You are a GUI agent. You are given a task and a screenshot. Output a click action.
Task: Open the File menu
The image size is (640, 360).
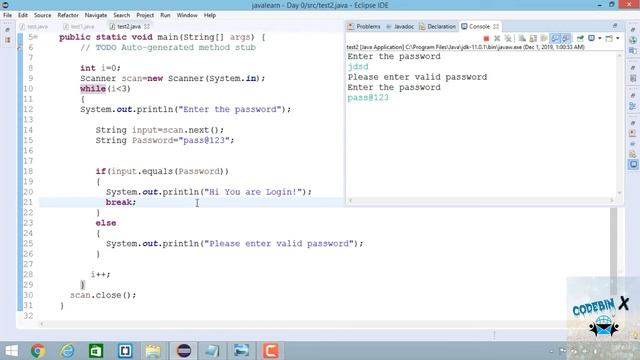7,15
